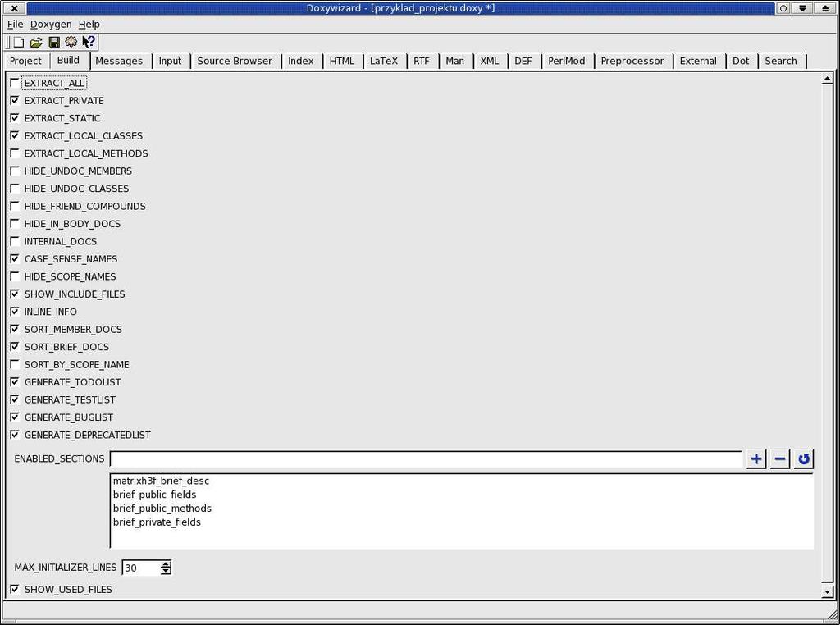Viewport: 840px width, 625px height.
Task: Switch to the RTF tab
Action: [x=422, y=61]
